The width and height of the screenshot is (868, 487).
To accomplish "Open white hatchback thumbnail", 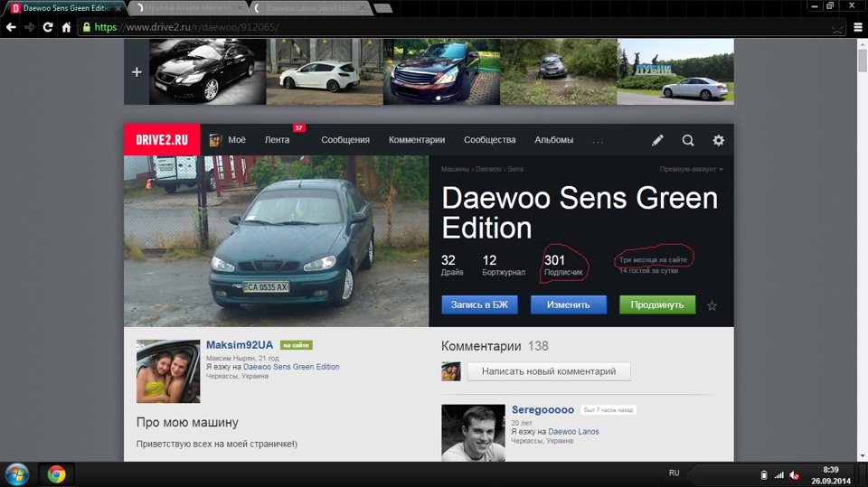I will pyautogui.click(x=325, y=71).
